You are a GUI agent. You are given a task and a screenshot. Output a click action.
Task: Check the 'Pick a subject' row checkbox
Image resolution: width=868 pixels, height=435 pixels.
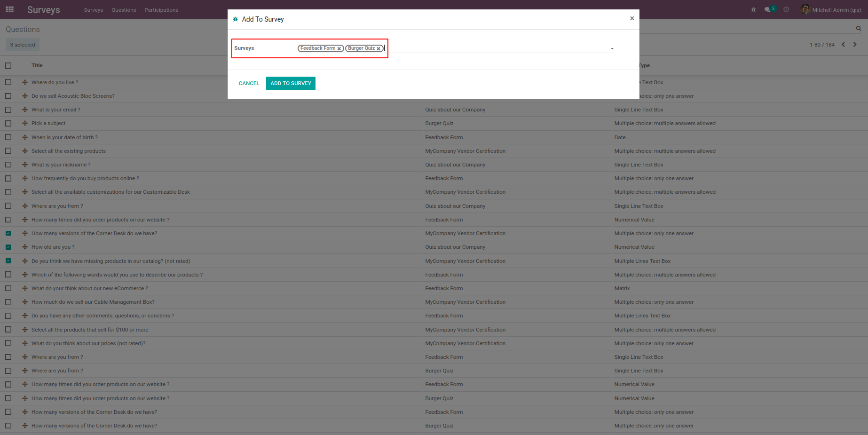coord(8,123)
